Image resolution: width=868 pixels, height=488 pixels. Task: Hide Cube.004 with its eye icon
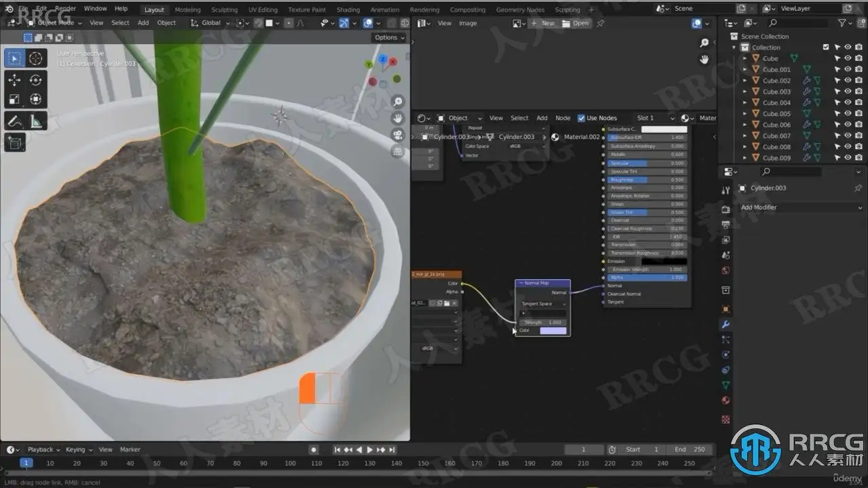pyautogui.click(x=848, y=102)
